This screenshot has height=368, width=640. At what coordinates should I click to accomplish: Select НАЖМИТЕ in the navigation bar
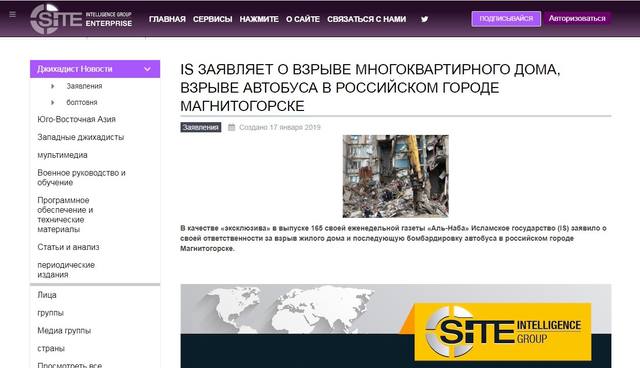pyautogui.click(x=259, y=19)
